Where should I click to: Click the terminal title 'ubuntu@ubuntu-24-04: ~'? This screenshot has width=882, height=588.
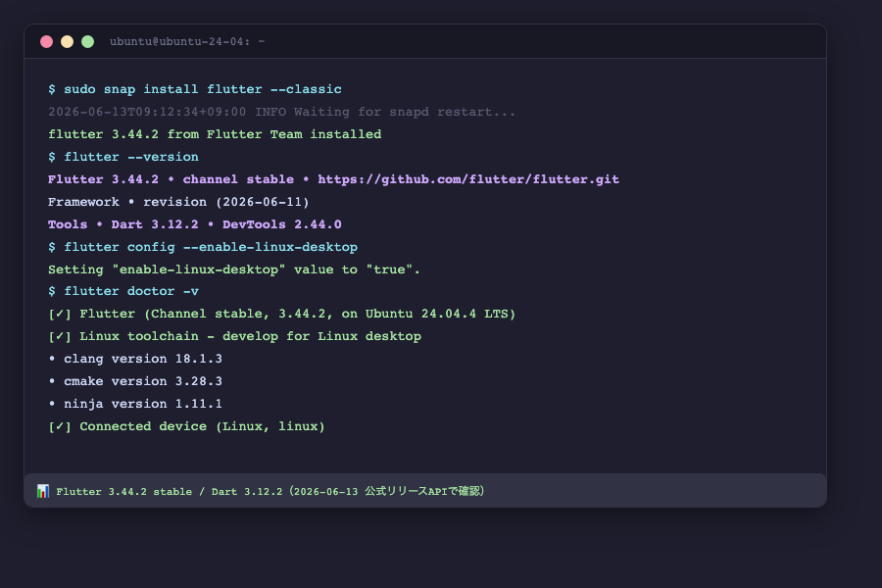187,41
